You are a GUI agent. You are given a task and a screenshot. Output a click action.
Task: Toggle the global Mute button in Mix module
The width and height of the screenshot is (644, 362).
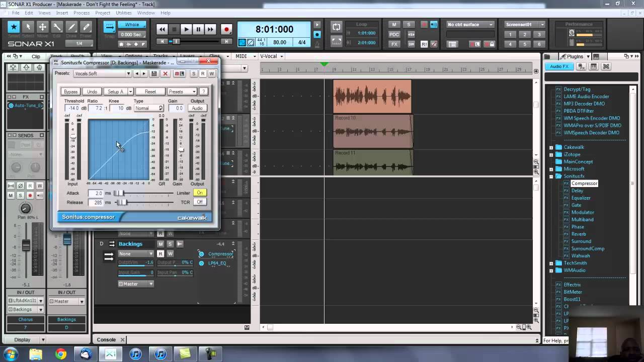[394, 25]
